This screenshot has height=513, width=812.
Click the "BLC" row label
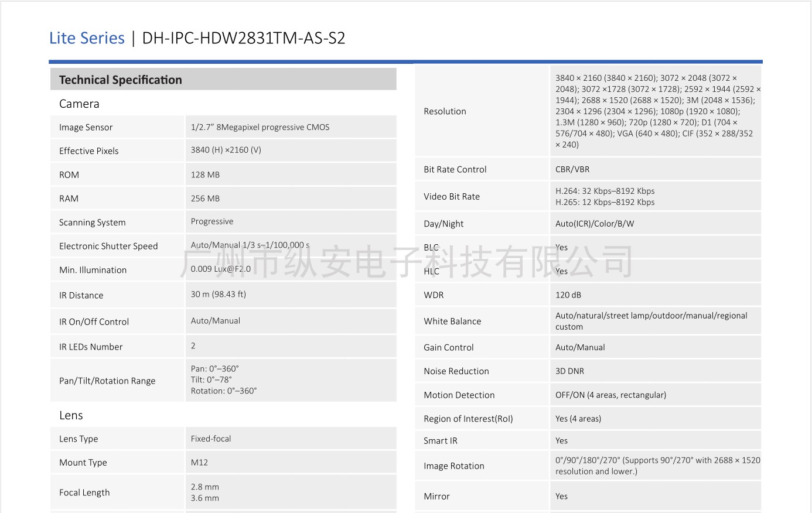point(431,247)
